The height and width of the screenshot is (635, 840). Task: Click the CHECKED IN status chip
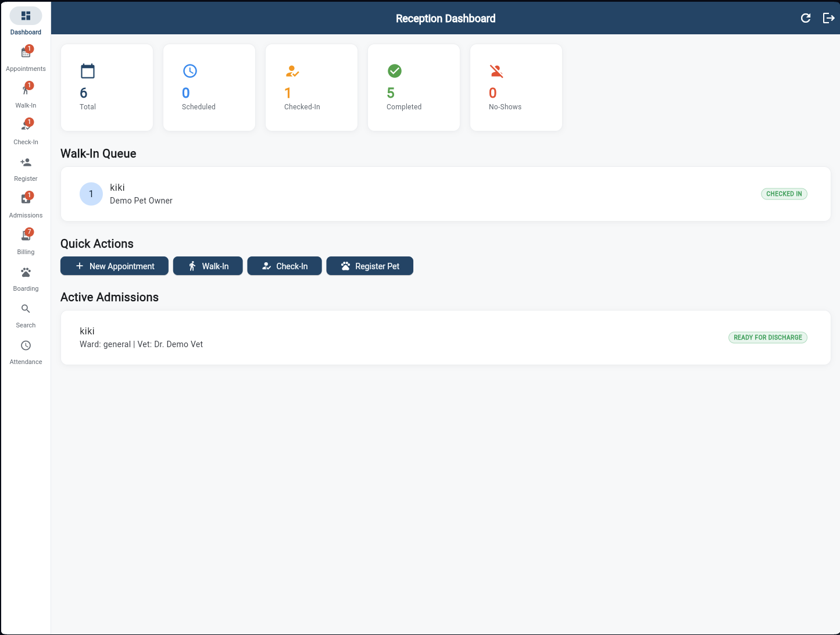point(784,194)
